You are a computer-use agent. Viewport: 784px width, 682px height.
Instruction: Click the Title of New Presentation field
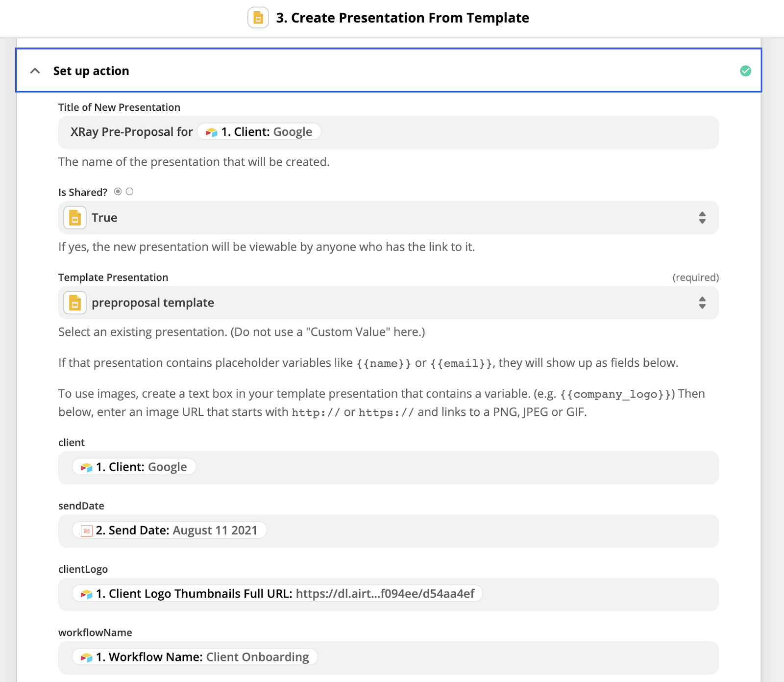[490, 132]
